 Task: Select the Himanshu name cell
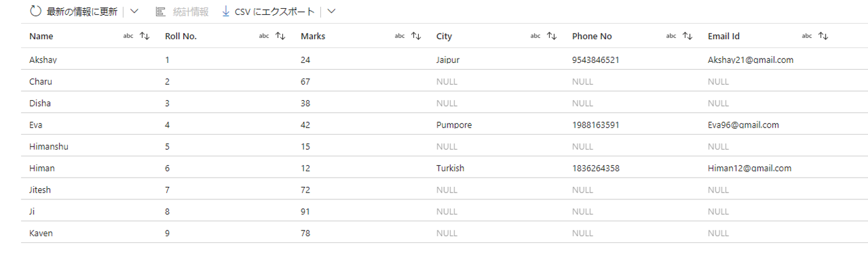click(x=49, y=146)
